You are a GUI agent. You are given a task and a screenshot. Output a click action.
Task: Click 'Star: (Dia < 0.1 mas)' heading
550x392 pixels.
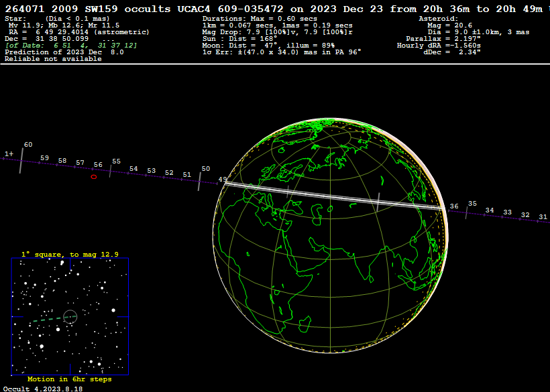click(x=57, y=19)
